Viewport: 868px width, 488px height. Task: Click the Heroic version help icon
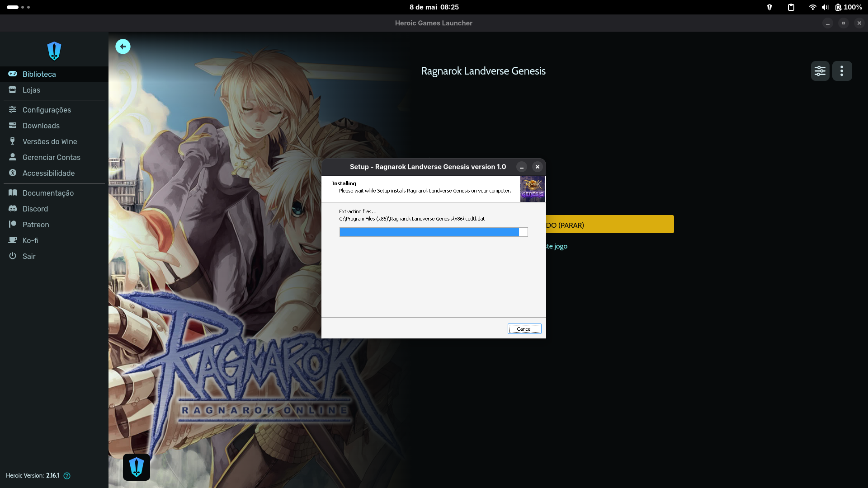(x=67, y=476)
